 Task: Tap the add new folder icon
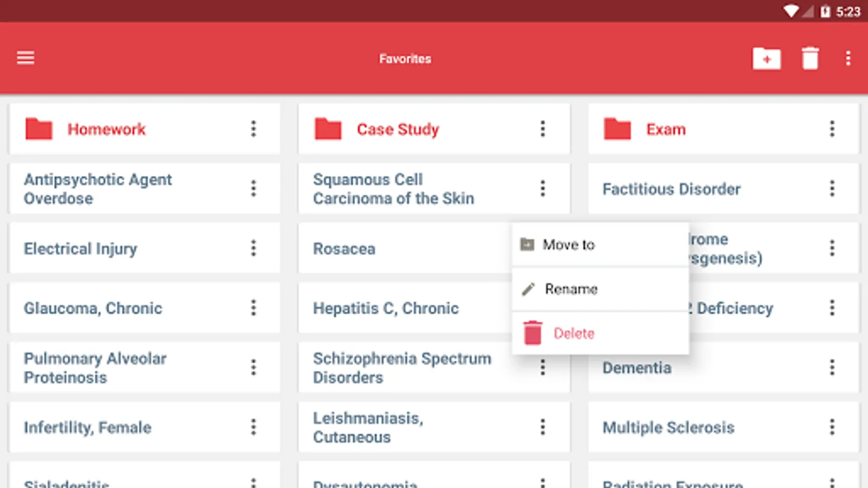[x=766, y=59]
